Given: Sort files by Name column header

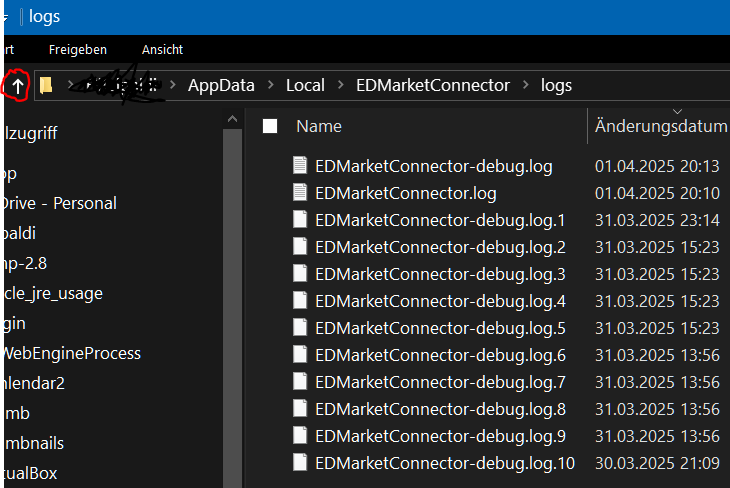Looking at the screenshot, I should (319, 126).
